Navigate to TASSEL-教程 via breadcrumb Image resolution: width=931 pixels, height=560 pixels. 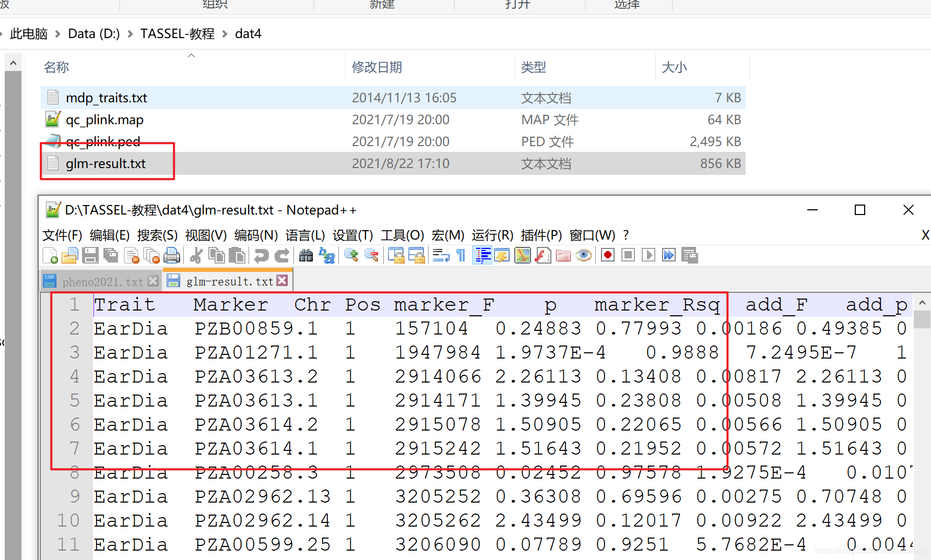[177, 33]
